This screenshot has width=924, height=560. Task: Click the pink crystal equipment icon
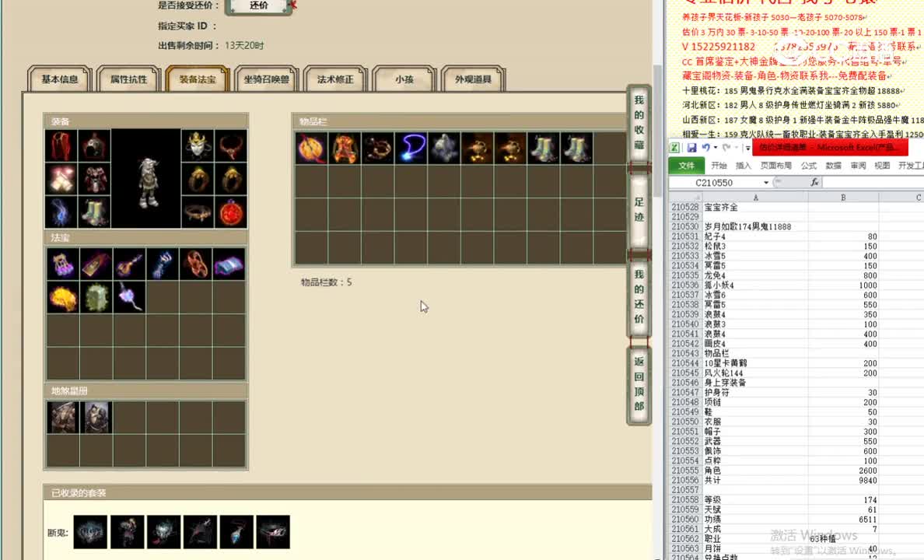point(61,179)
